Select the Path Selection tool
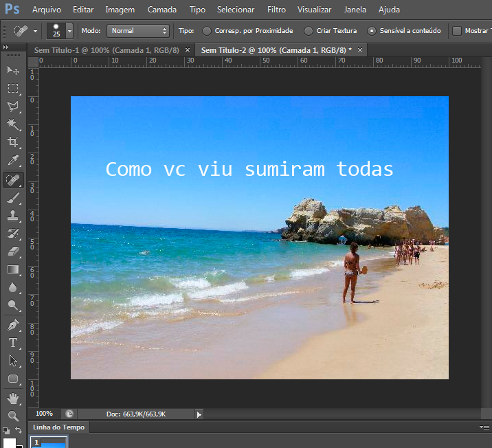This screenshot has width=492, height=448. click(13, 361)
